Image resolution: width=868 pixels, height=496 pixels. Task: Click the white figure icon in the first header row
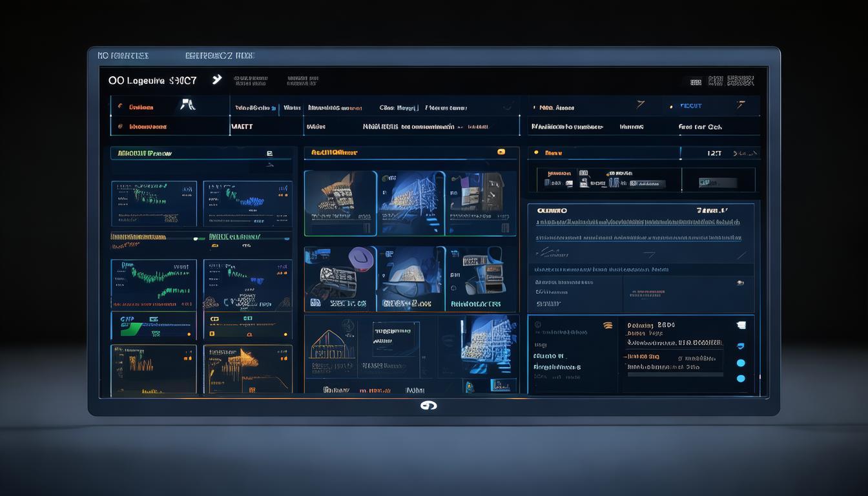(x=188, y=105)
